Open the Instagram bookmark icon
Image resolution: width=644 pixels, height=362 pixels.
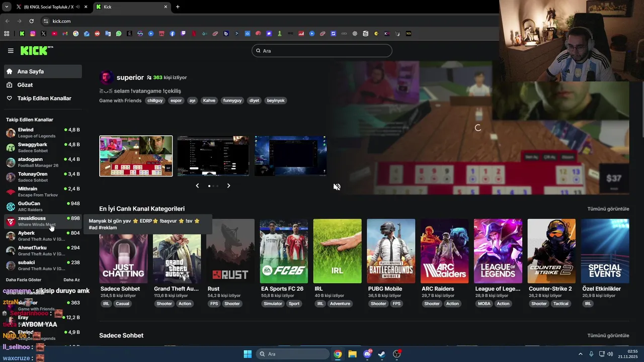(33, 34)
